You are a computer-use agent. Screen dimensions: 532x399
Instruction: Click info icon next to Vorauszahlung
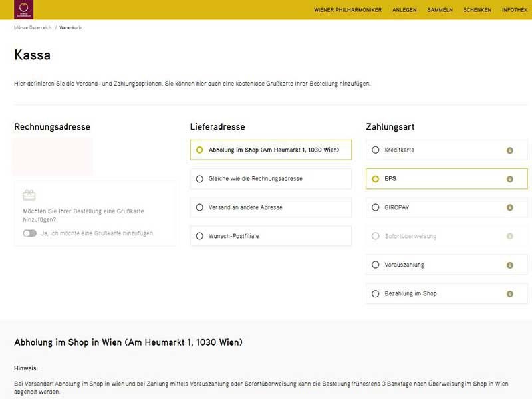click(510, 265)
